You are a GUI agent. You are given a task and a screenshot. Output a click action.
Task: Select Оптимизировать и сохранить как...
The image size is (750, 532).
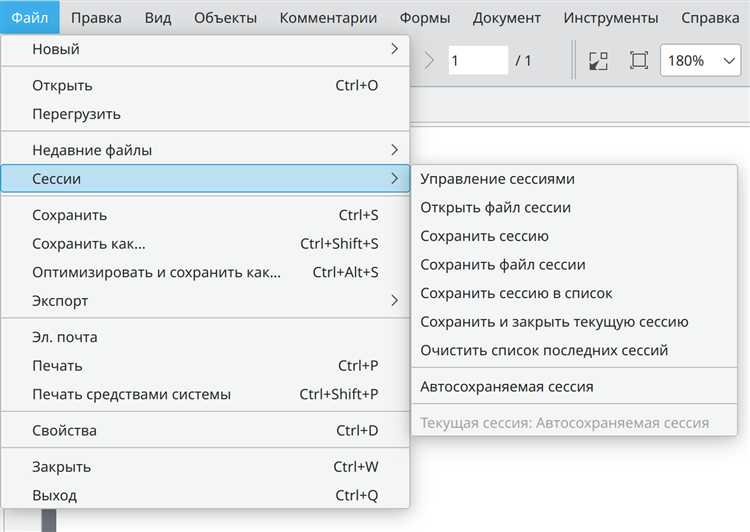(205, 272)
